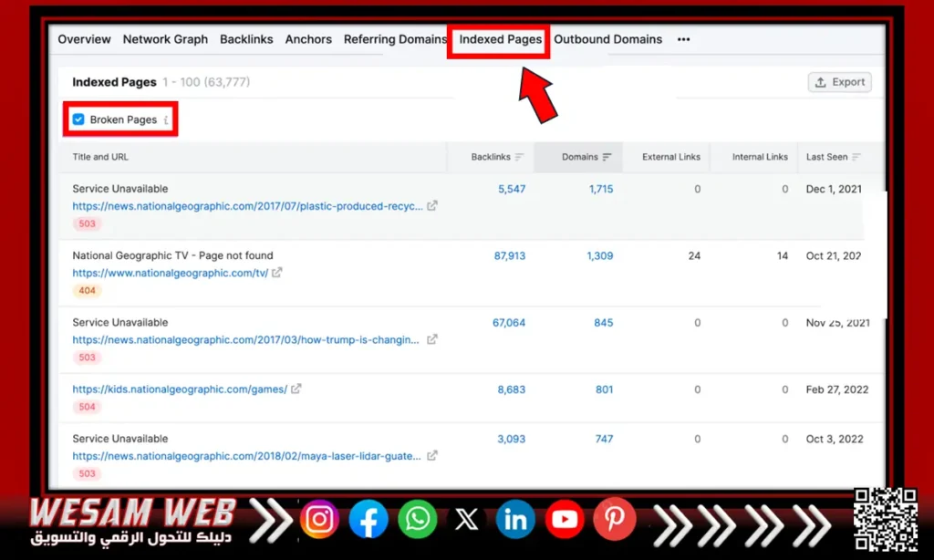934x560 pixels.
Task: Switch to the Indexed Pages tab
Action: [500, 39]
